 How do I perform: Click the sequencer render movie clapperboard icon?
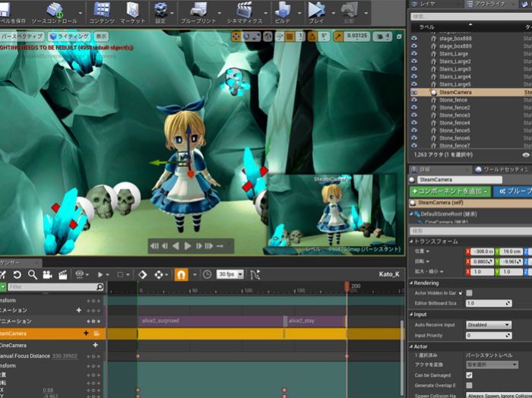pos(63,275)
